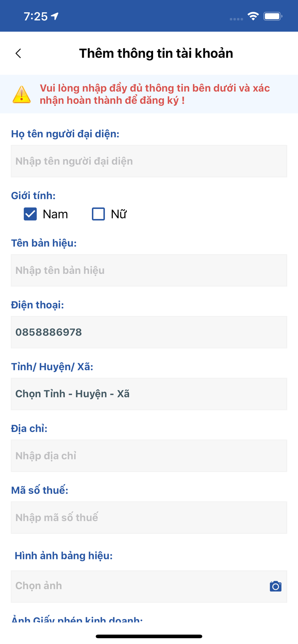The height and width of the screenshot is (644, 298).
Task: Tap the Thêm thông tin tài khoản title
Action: (x=156, y=53)
